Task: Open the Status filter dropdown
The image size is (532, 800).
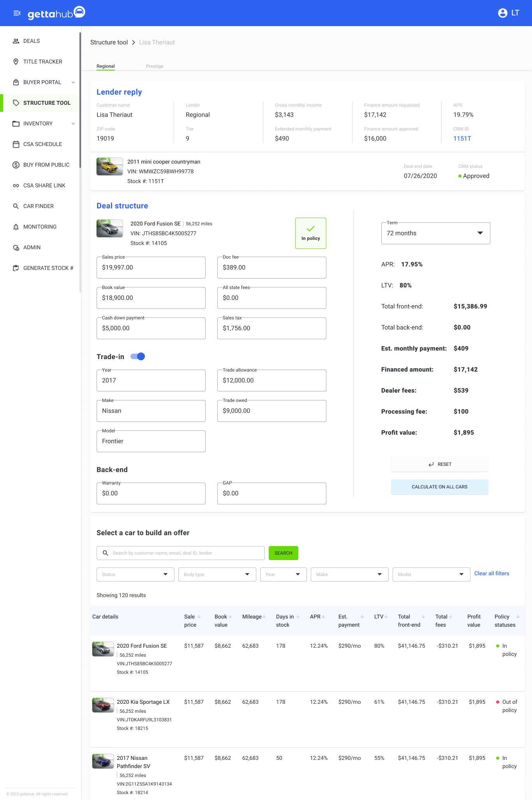Action: click(136, 574)
